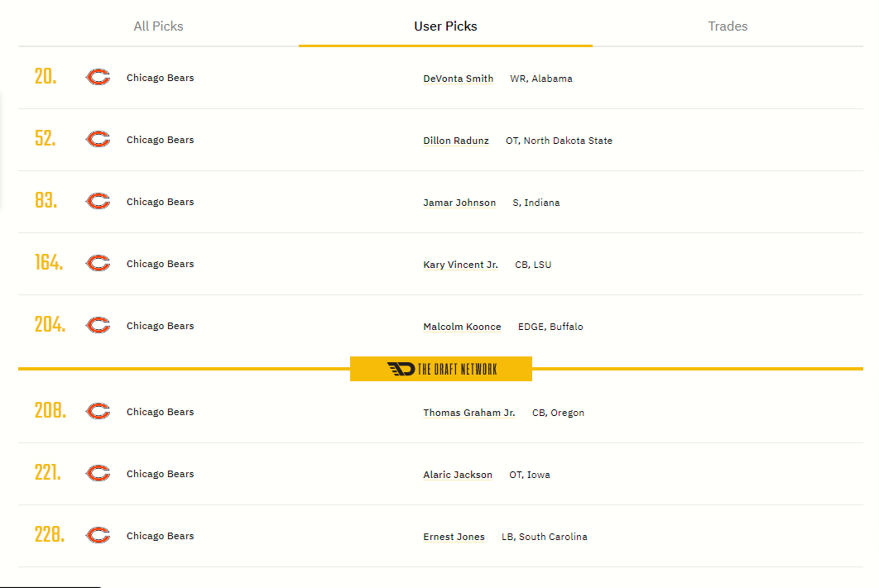Viewport: 879px width, 588px height.
Task: Click the 'S, Indiana' position text
Action: click(x=536, y=203)
